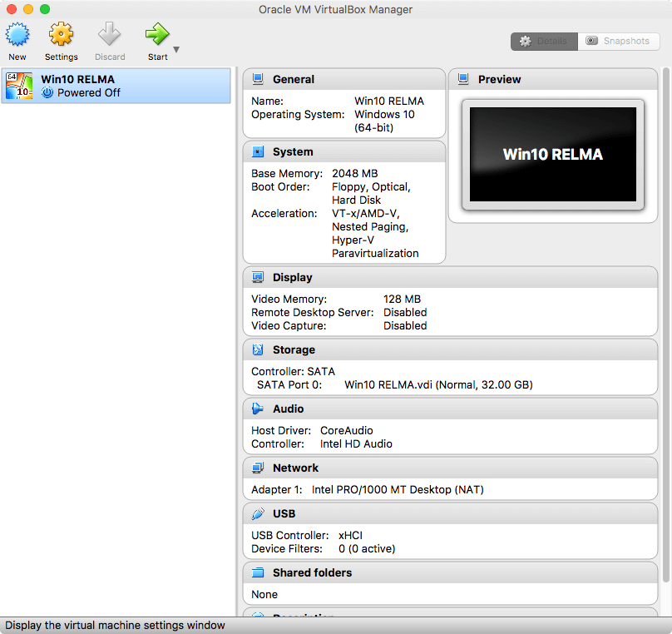Screen dimensions: 672x634
Task: Open the USB section header
Action: (x=284, y=513)
